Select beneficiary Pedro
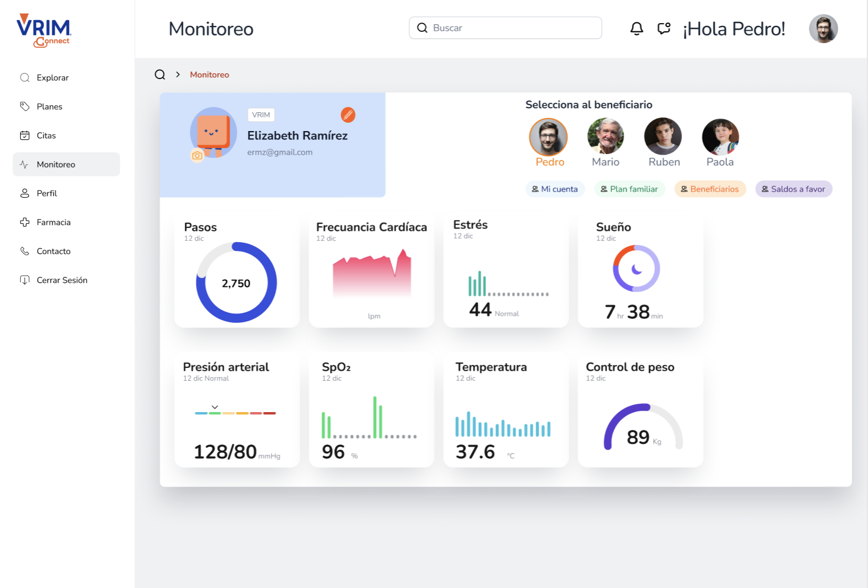 click(549, 137)
